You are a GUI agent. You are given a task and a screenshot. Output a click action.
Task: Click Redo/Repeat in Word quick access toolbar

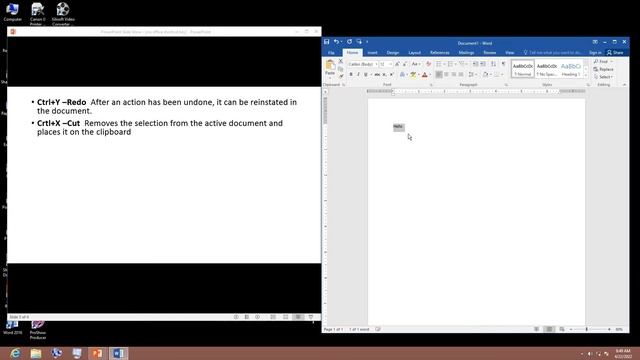click(x=349, y=42)
